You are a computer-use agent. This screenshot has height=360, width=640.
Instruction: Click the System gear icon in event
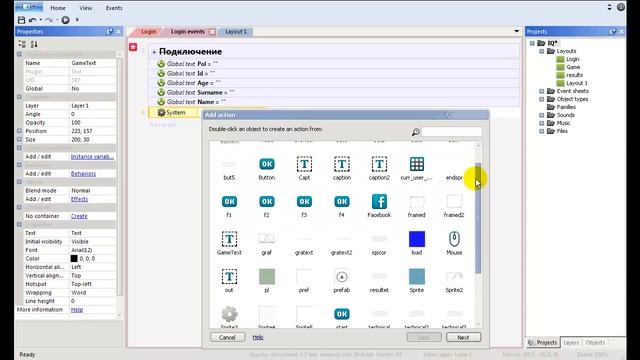coord(161,112)
